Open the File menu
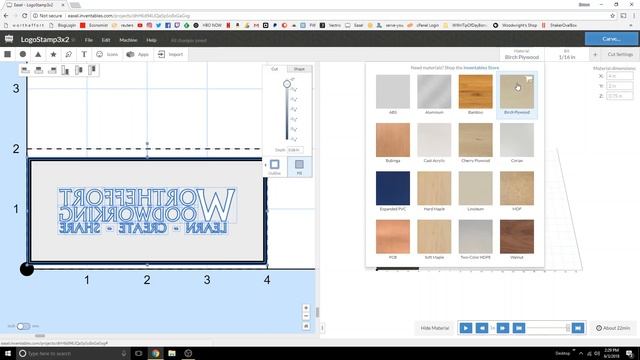The width and height of the screenshot is (640, 360). point(89,40)
